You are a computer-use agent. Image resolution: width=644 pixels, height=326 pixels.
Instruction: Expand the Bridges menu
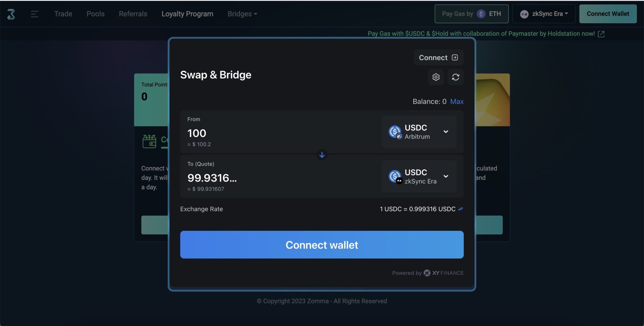[x=242, y=14]
